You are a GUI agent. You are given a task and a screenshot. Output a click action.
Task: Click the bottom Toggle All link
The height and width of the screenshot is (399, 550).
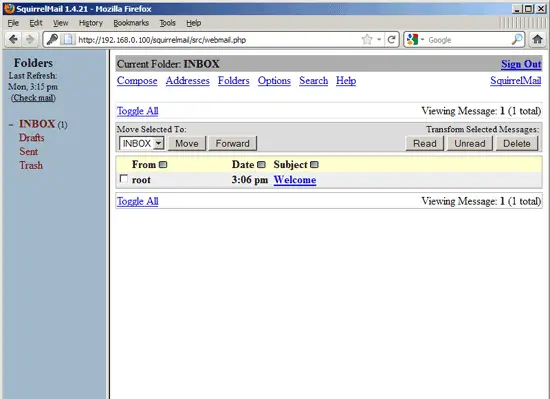point(138,201)
